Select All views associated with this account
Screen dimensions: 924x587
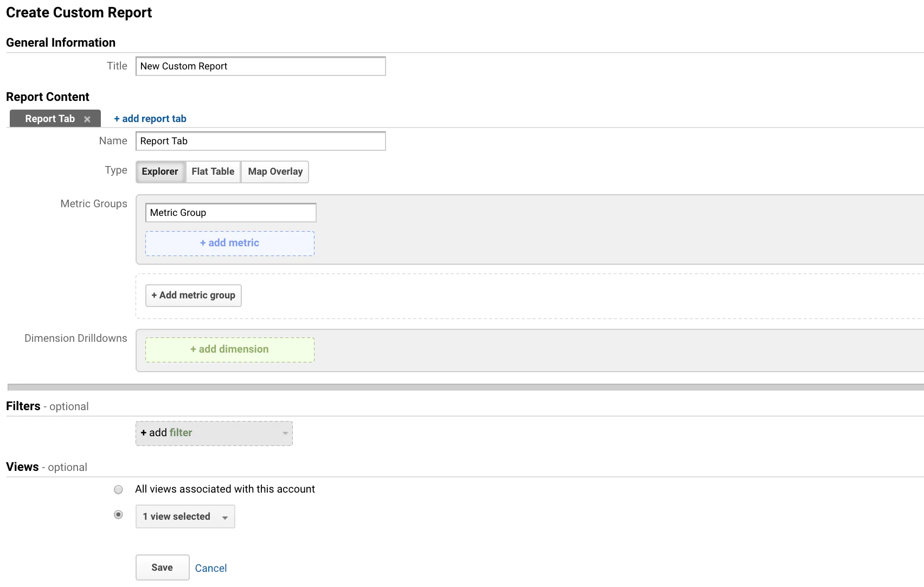point(118,490)
